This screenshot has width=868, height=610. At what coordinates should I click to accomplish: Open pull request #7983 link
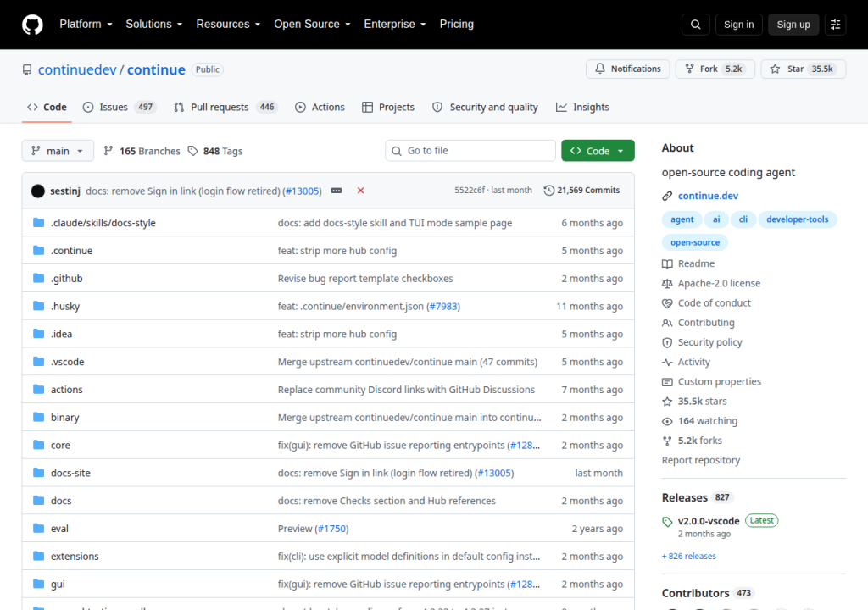point(443,306)
